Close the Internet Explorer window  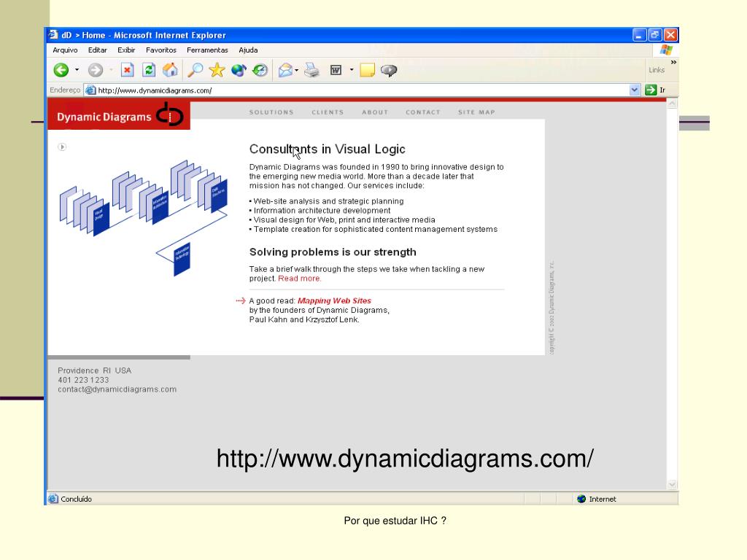tap(671, 35)
